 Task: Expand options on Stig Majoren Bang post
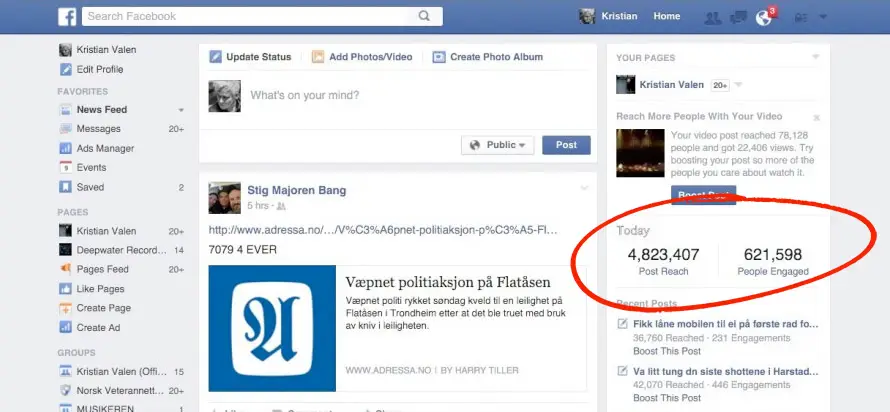pos(585,188)
